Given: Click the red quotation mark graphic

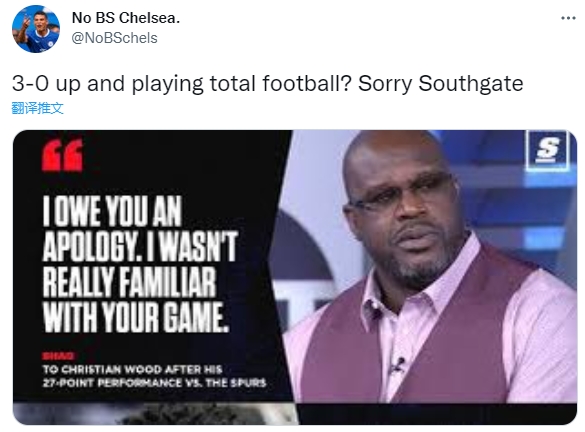Looking at the screenshot, I should pos(62,155).
